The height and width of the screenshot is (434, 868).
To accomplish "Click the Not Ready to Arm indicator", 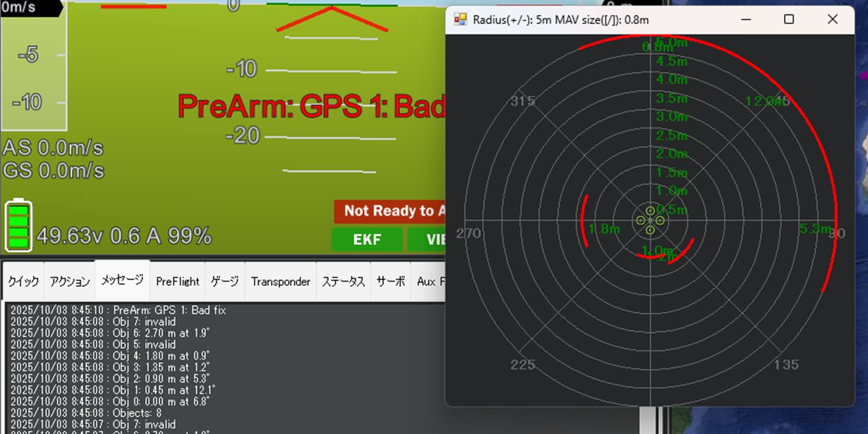I will coord(390,211).
